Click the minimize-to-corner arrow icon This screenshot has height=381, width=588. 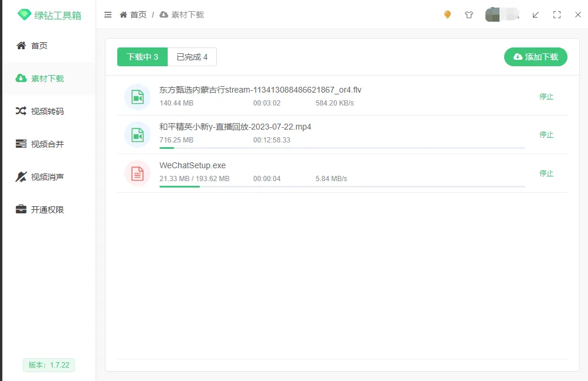535,15
